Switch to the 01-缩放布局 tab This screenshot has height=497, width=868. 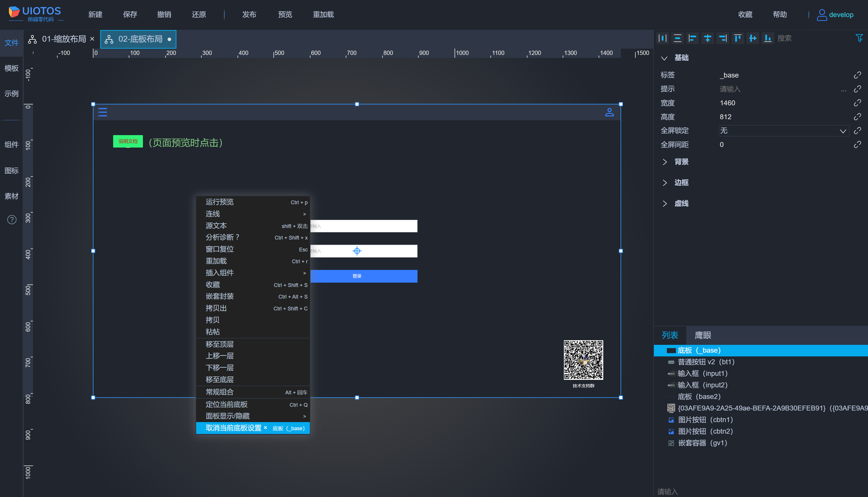click(x=64, y=39)
